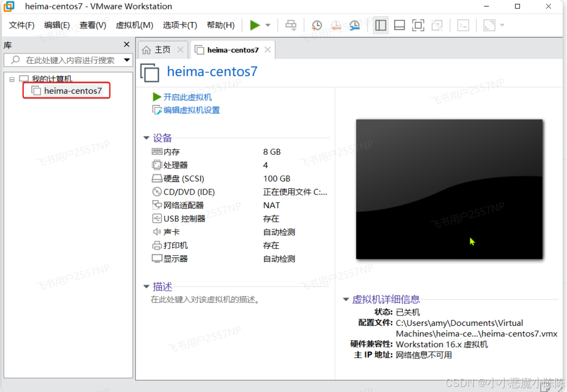Click the hard disk icon beside 硬盘
Screen dimensions: 567x392
[x=157, y=179]
